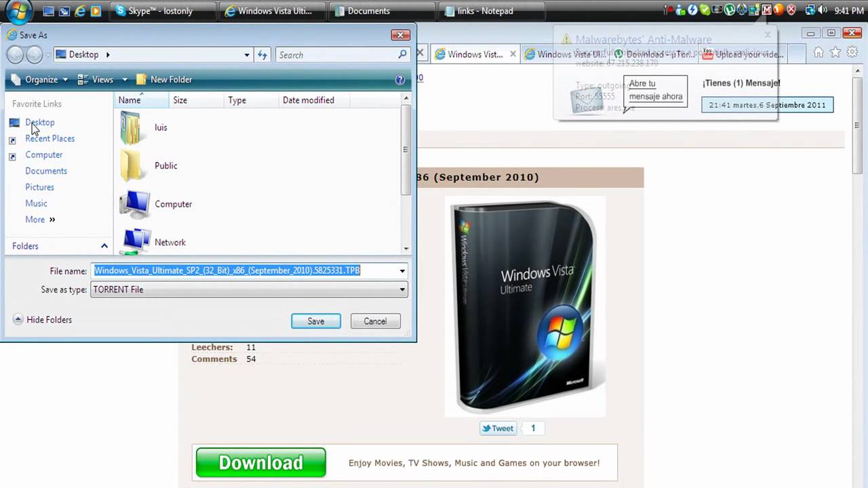Open Save as type dropdown
Screen dimensions: 868x488
[x=402, y=289]
